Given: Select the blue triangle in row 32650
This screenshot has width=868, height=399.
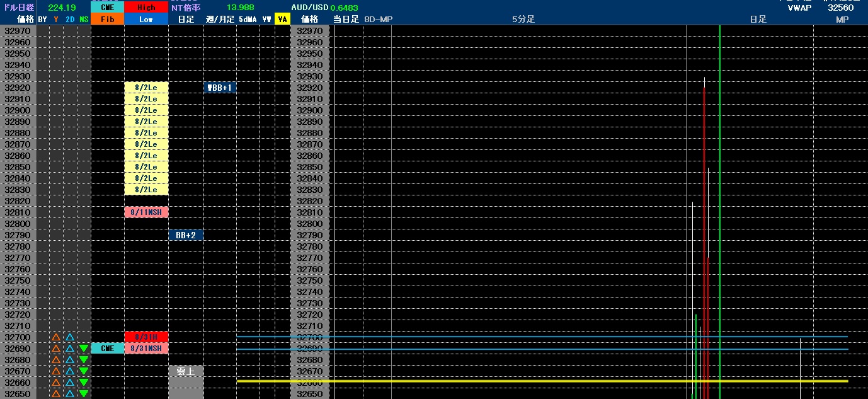Looking at the screenshot, I should pyautogui.click(x=70, y=394).
